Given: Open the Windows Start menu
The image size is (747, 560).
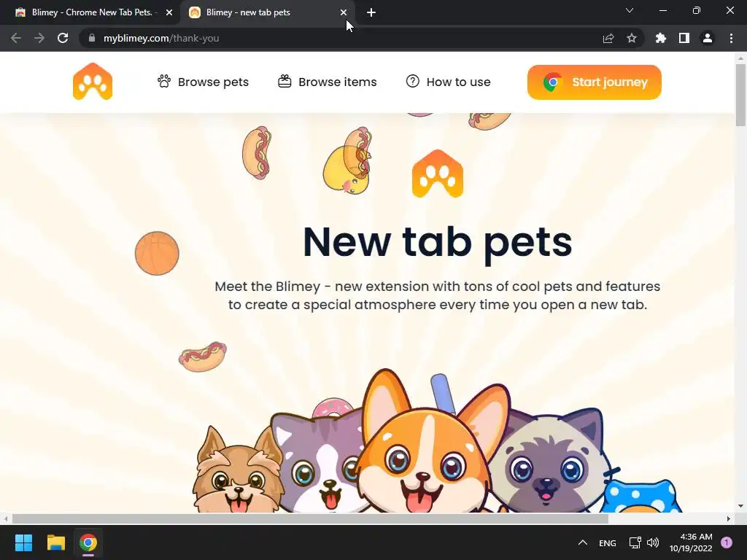Looking at the screenshot, I should pos(23,542).
